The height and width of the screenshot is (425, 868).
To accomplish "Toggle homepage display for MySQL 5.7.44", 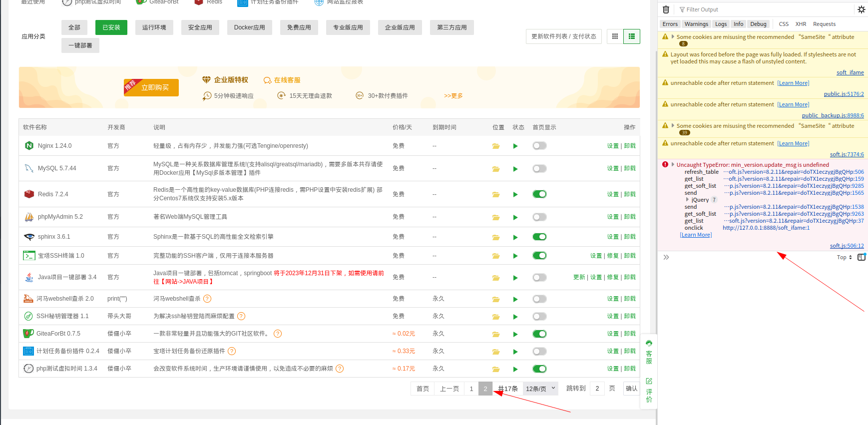I will coord(539,169).
